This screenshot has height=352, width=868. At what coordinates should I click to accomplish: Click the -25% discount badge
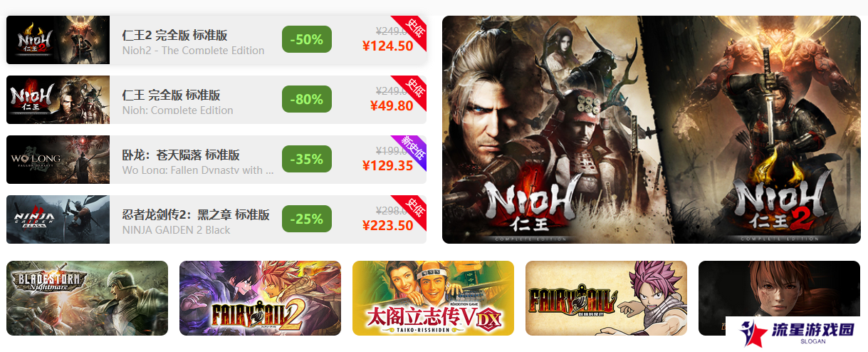pyautogui.click(x=307, y=219)
